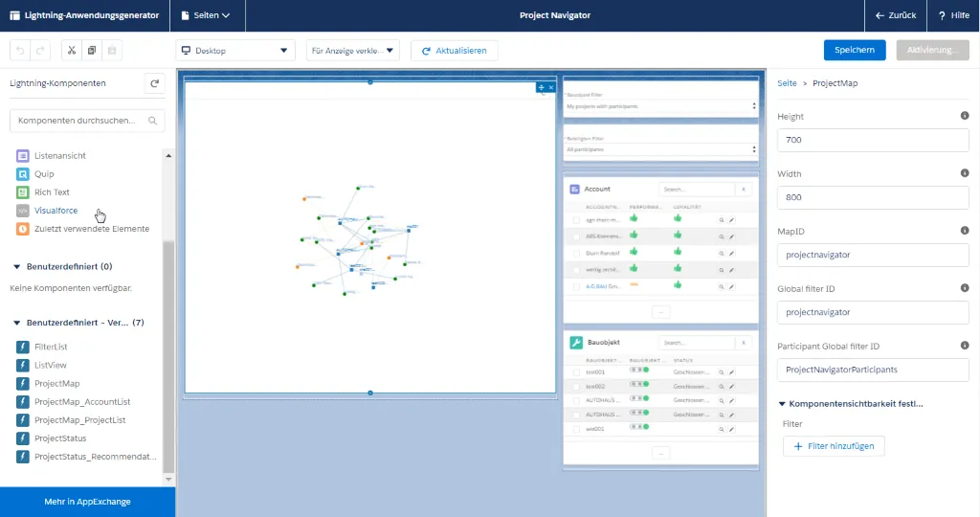Image resolution: width=980 pixels, height=517 pixels.
Task: Click the bottom resize handle of ProjectMap
Action: 370,393
